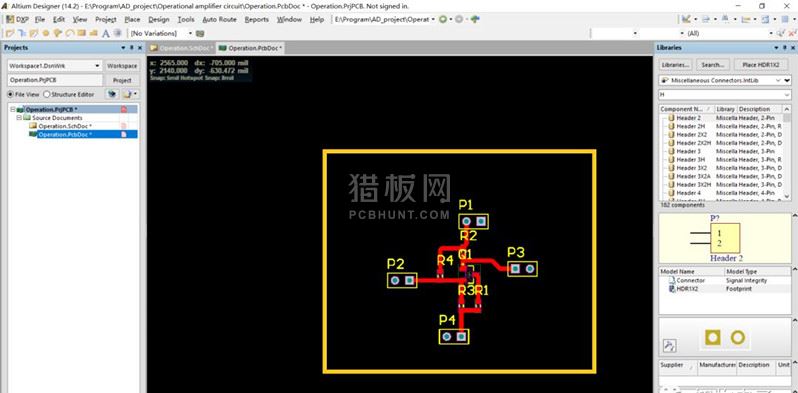The image size is (798, 393).
Task: Pin the Projects panel
Action: point(132,47)
